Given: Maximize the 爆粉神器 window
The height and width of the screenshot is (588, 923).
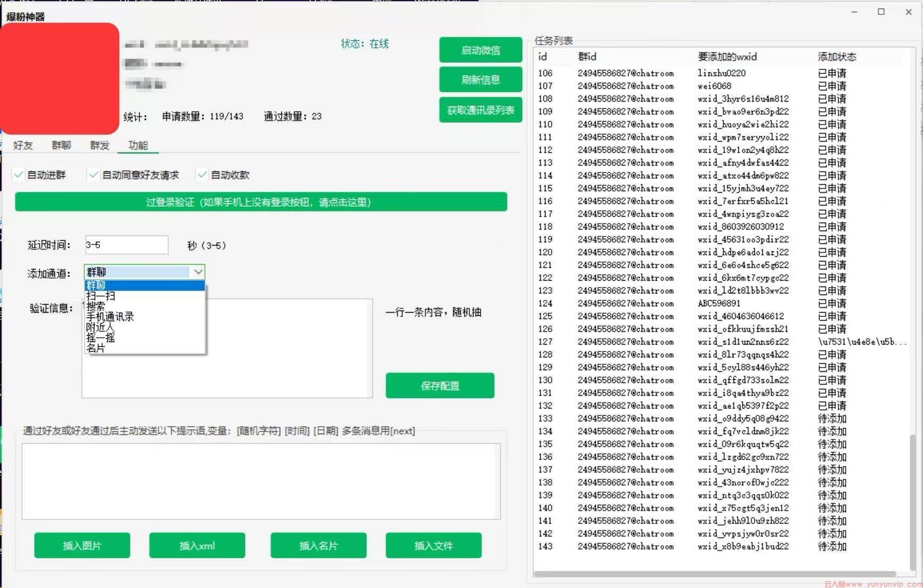Looking at the screenshot, I should [x=881, y=12].
